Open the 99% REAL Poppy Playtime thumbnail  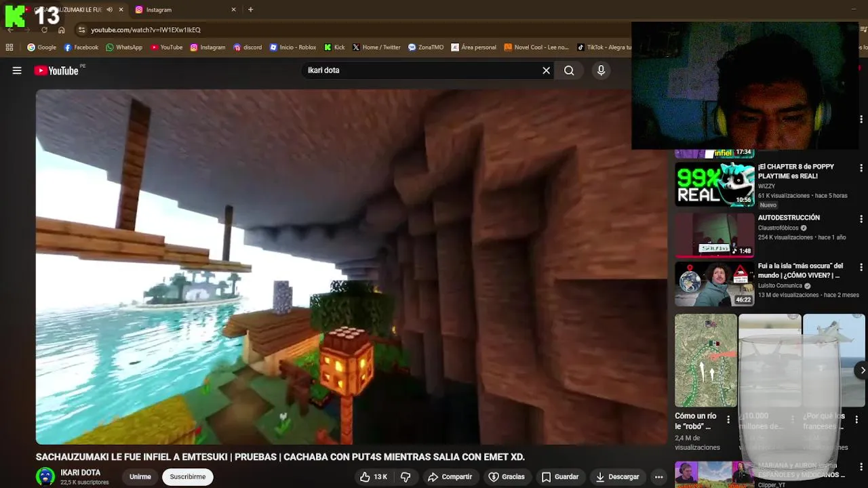click(714, 184)
